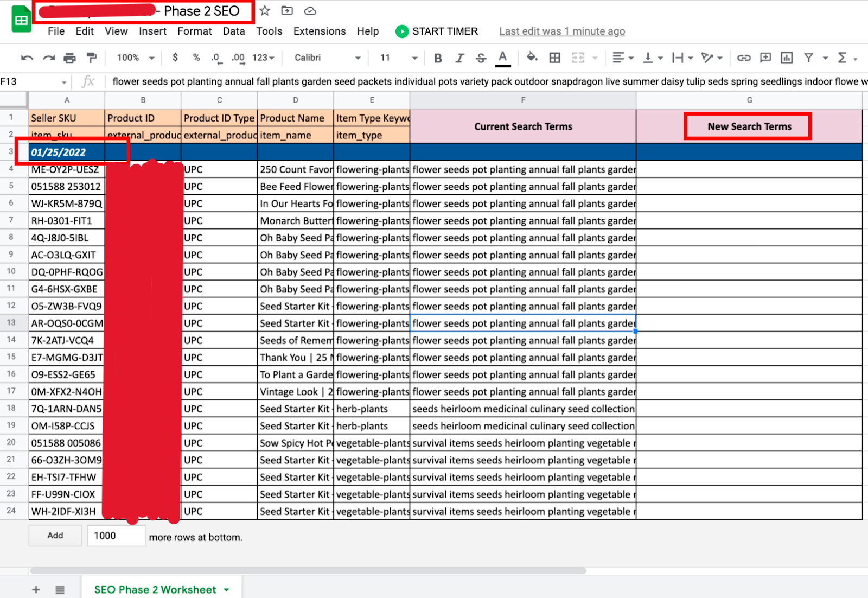Toggle the filter on the sheet
This screenshot has width=868, height=598.
click(808, 58)
